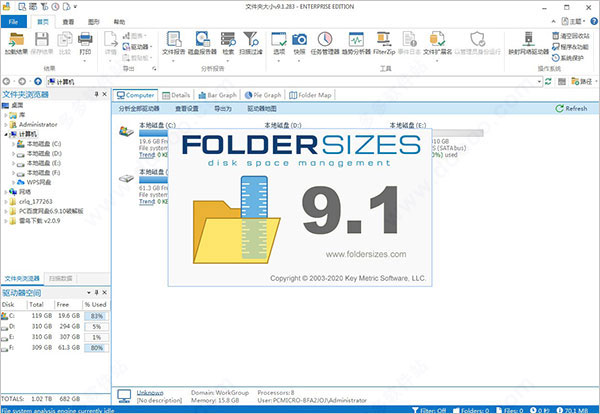Open the 任务管理器 clock icon
This screenshot has height=414, width=600.
pyautogui.click(x=325, y=39)
